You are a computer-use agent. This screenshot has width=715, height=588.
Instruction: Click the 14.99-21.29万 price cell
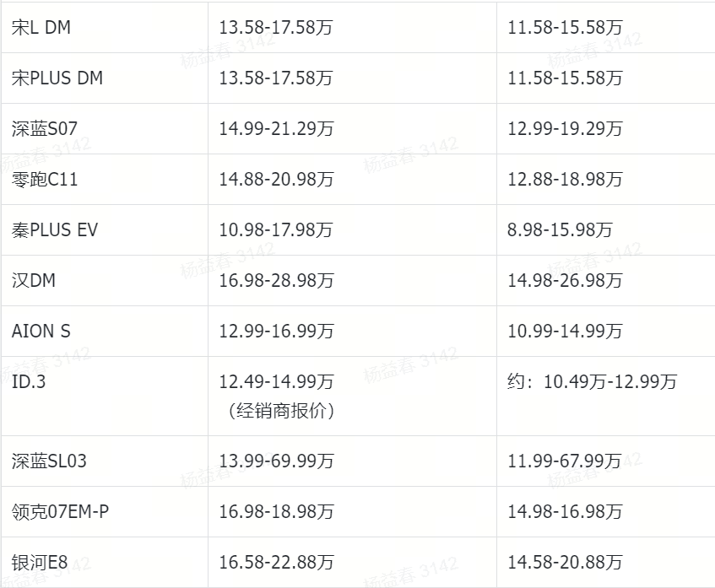(276, 129)
